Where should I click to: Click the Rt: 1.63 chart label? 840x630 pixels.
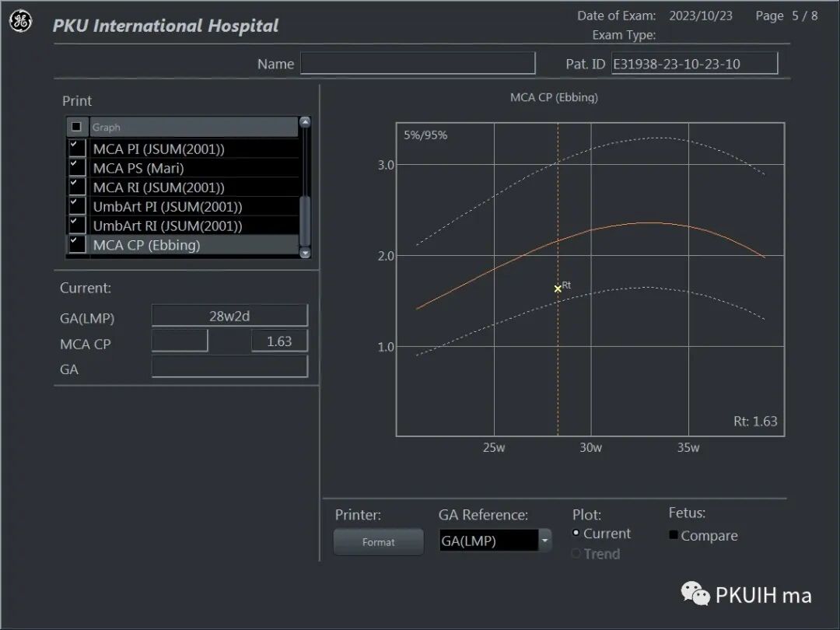(x=755, y=421)
